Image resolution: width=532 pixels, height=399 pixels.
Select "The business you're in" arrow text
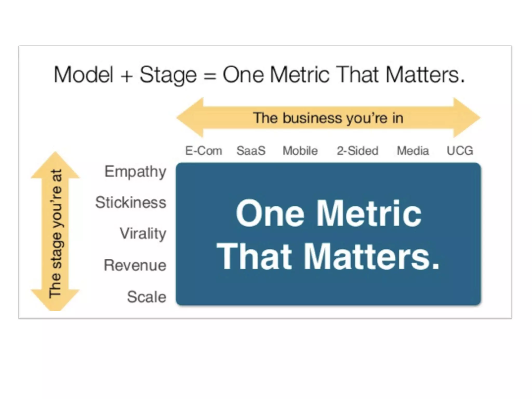328,118
